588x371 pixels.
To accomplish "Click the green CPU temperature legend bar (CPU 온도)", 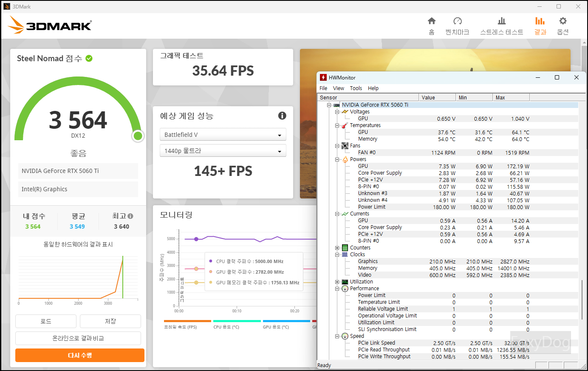I will click(237, 321).
